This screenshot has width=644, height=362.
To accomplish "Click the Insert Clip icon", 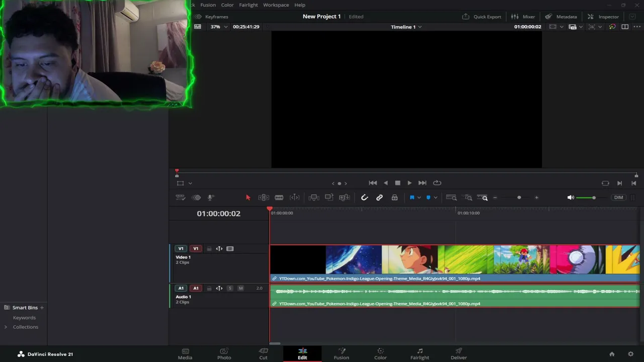I will pyautogui.click(x=314, y=198).
